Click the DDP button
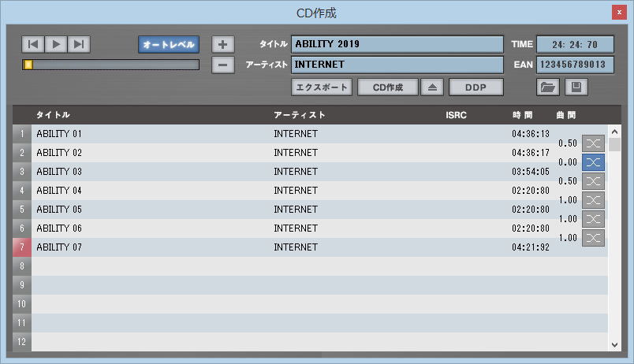The image size is (634, 364). (x=475, y=87)
